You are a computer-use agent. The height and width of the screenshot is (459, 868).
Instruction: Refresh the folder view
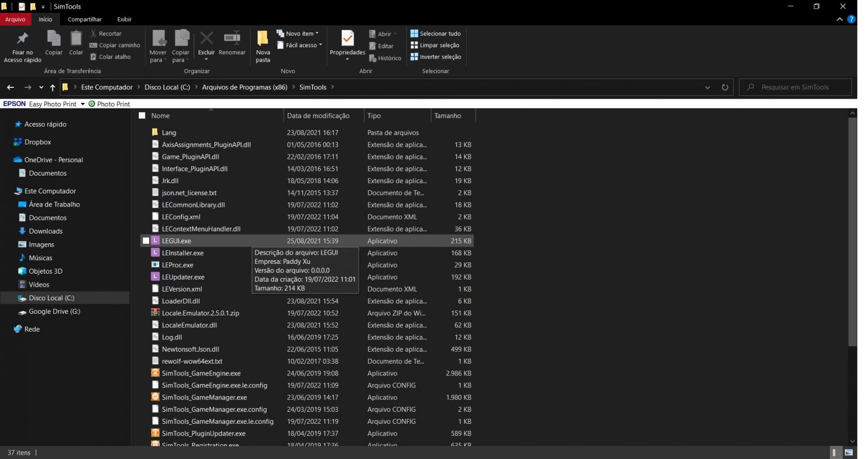click(725, 87)
